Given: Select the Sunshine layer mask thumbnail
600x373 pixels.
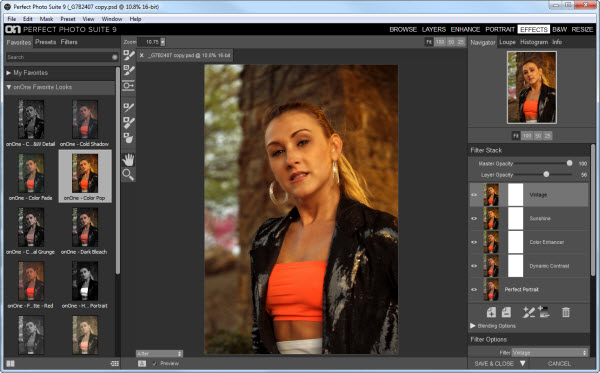Looking at the screenshot, I should pos(515,218).
